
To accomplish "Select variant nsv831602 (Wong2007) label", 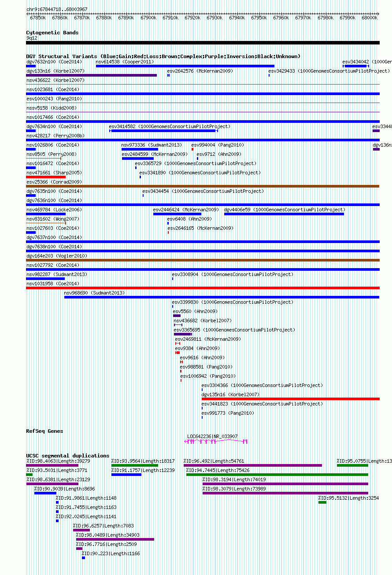I will (53, 219).
